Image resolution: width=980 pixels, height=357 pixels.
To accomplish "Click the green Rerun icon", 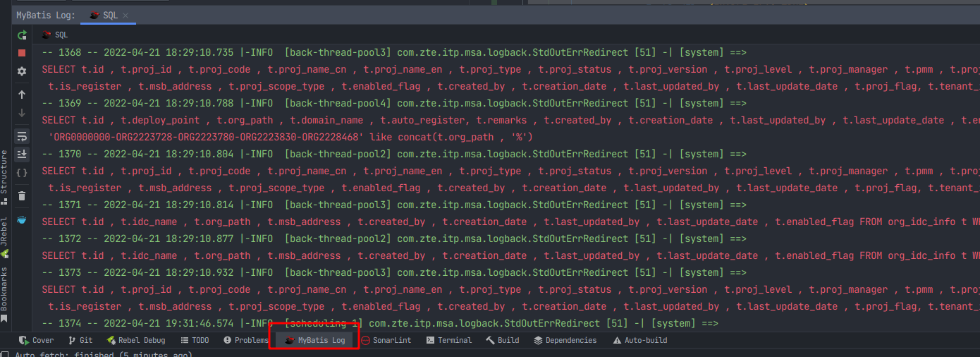I will click(22, 35).
